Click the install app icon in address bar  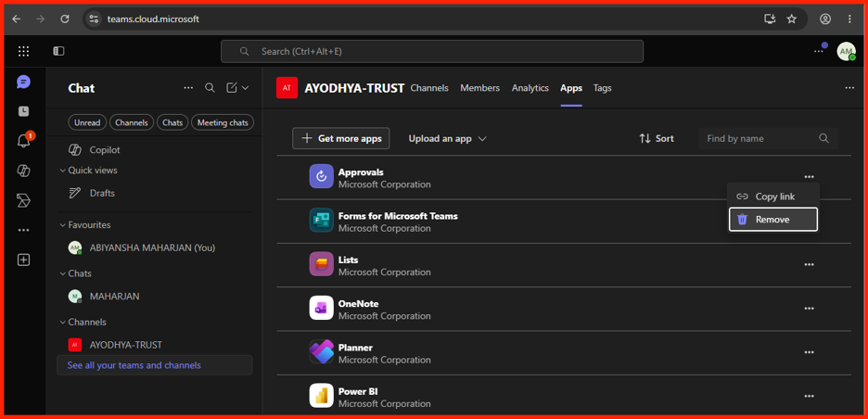(x=770, y=19)
